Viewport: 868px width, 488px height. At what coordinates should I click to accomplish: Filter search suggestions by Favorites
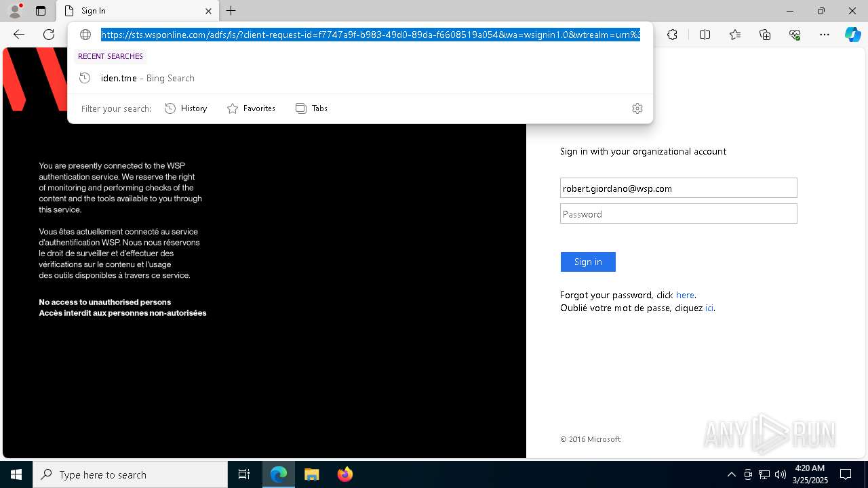[x=251, y=108]
